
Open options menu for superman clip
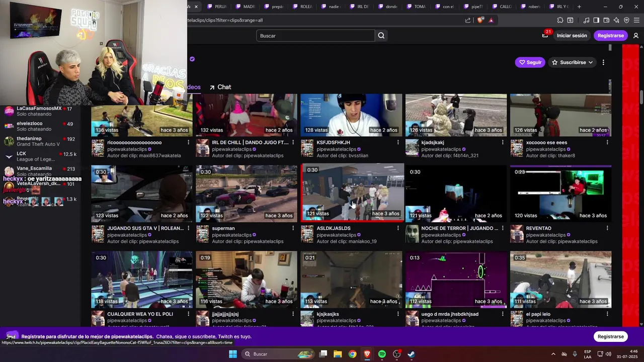pyautogui.click(x=293, y=228)
